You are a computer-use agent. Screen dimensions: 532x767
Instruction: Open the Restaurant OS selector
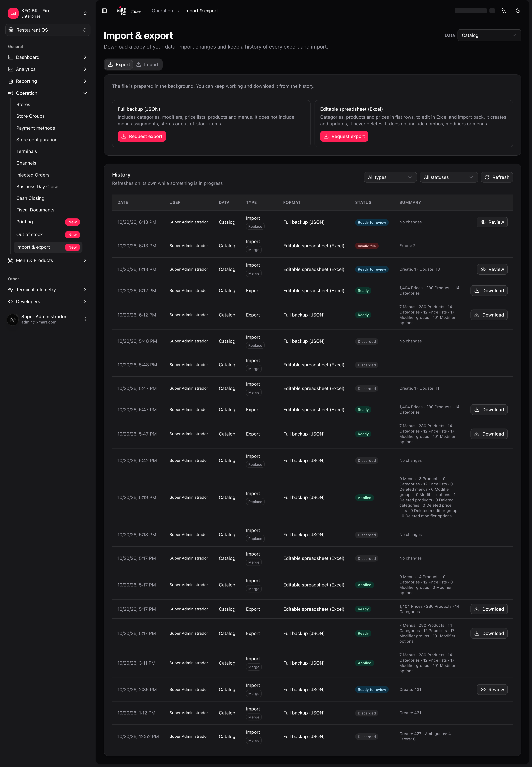48,30
